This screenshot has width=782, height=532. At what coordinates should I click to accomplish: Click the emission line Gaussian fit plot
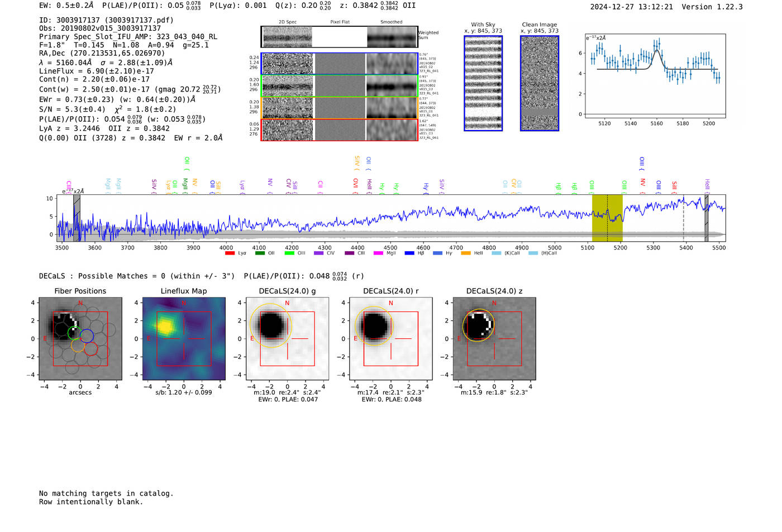point(655,76)
